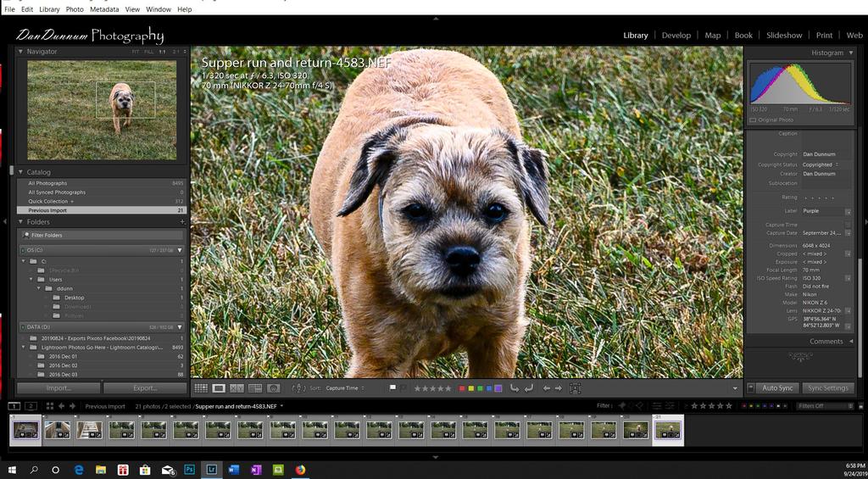The image size is (868, 479).
Task: Switch to Survey view icon
Action: coord(255,388)
